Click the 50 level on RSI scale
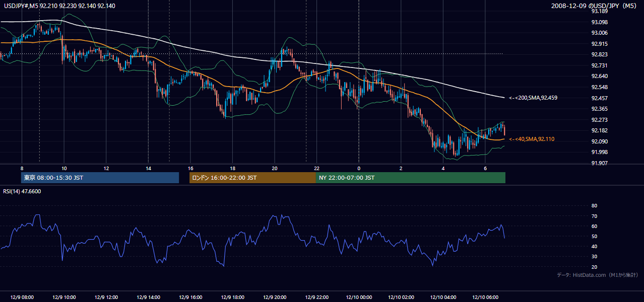This screenshot has height=302, width=644. (594, 236)
